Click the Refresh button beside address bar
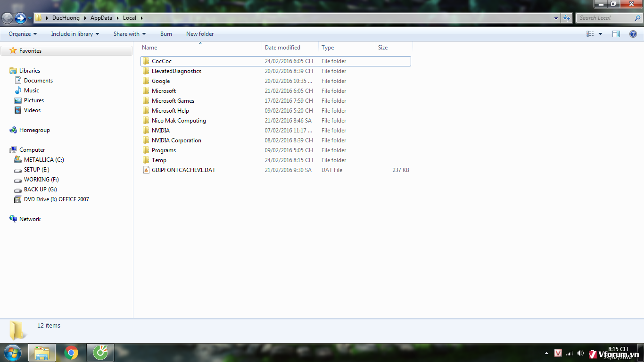Viewport: 644px width, 362px height. click(x=567, y=18)
